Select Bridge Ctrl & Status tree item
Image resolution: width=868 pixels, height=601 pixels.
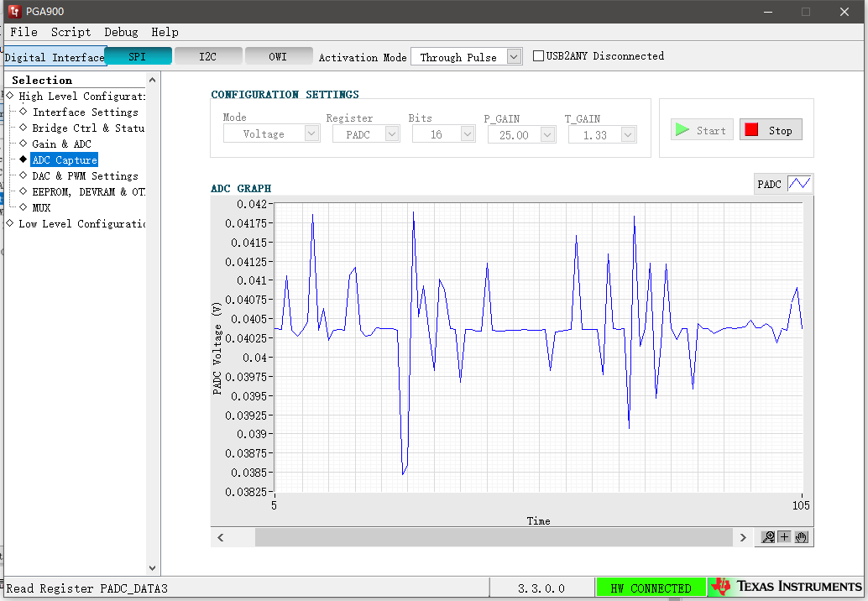pos(88,128)
